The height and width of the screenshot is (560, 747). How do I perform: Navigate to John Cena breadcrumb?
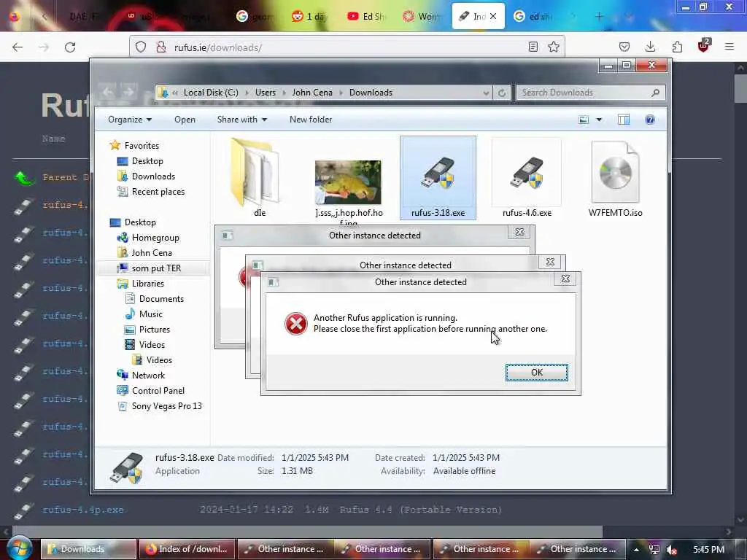click(x=312, y=93)
